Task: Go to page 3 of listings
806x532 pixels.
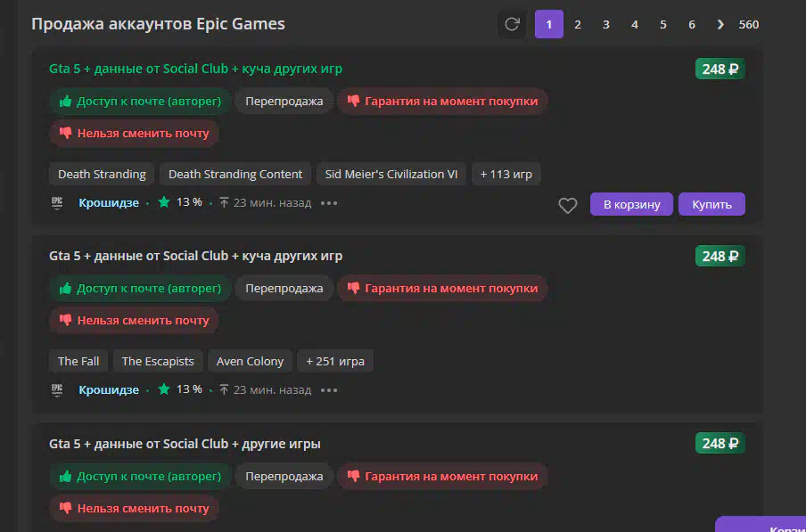Action: tap(606, 24)
